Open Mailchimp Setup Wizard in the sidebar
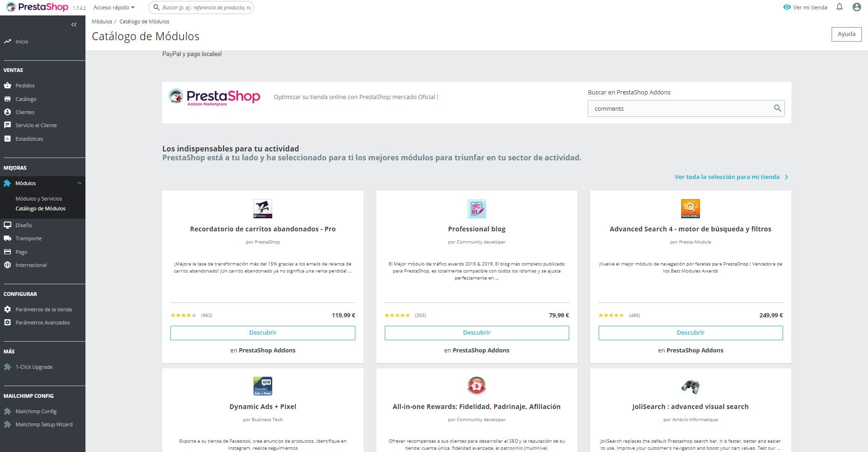 coord(44,424)
